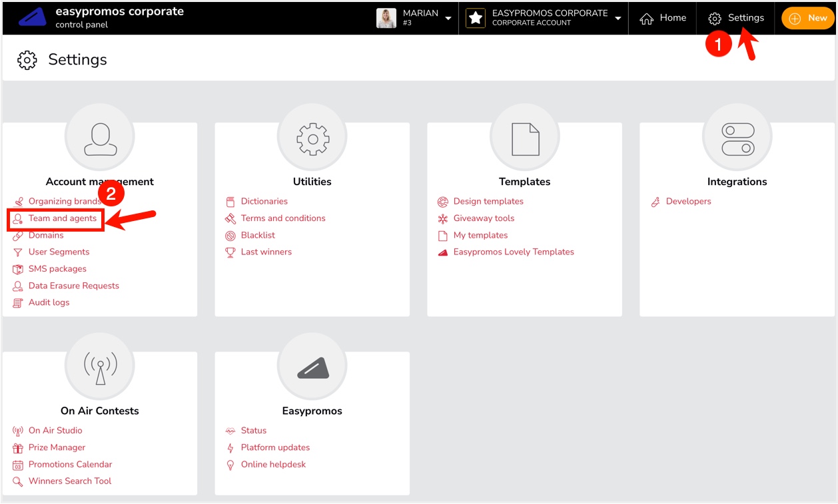Click the lightbulb icon beside Online helpdesk
This screenshot has height=504, width=838.
point(230,465)
